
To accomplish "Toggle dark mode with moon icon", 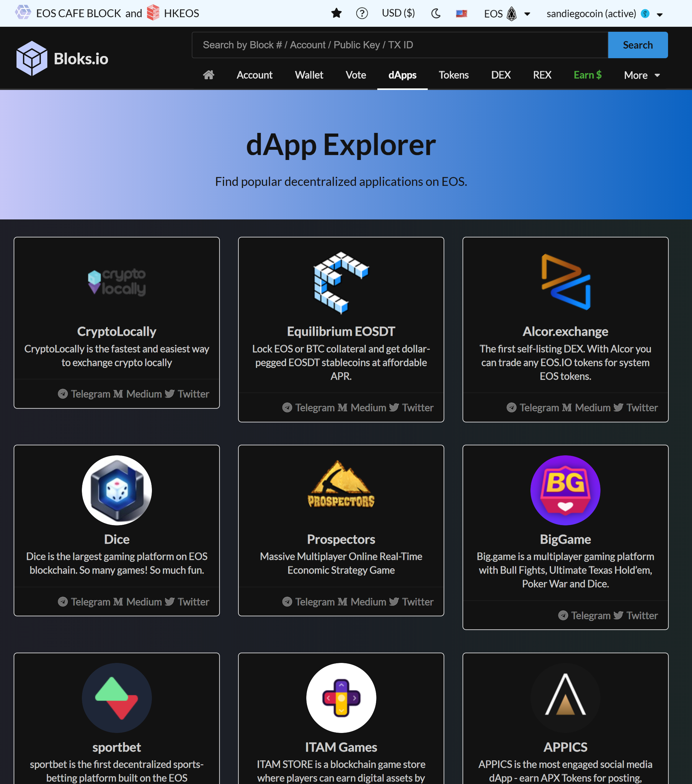I will point(436,14).
